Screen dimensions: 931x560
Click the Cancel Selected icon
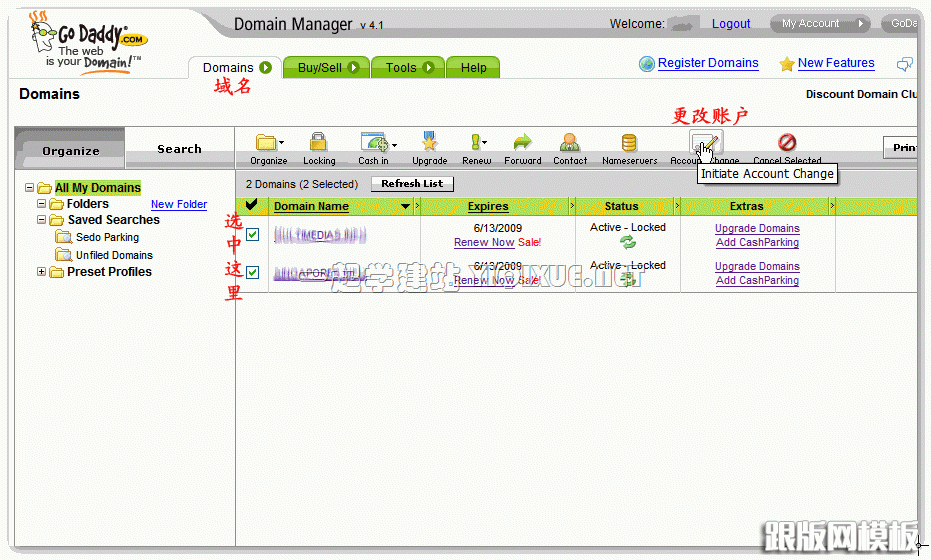tap(787, 143)
